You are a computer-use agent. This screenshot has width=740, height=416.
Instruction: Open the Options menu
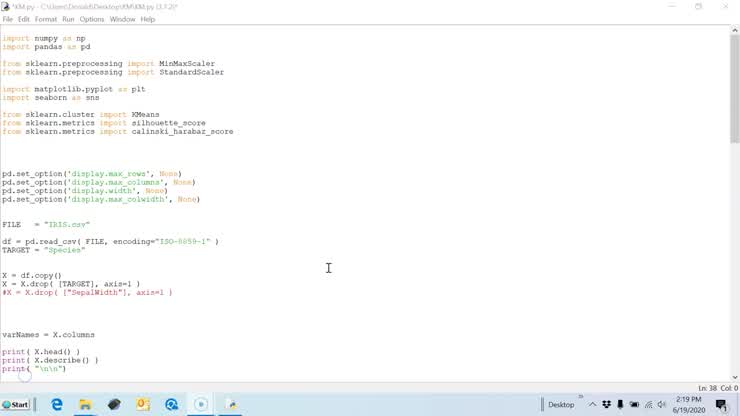coord(92,19)
